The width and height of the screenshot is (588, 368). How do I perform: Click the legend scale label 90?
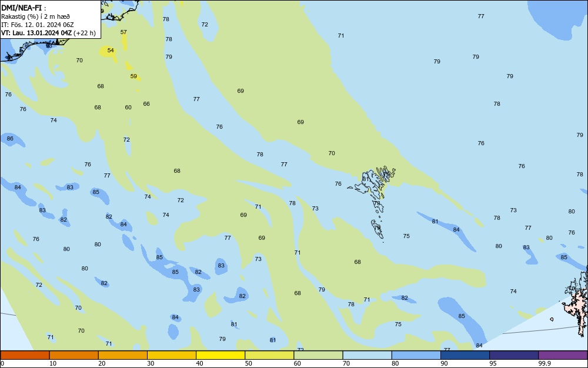(444, 363)
